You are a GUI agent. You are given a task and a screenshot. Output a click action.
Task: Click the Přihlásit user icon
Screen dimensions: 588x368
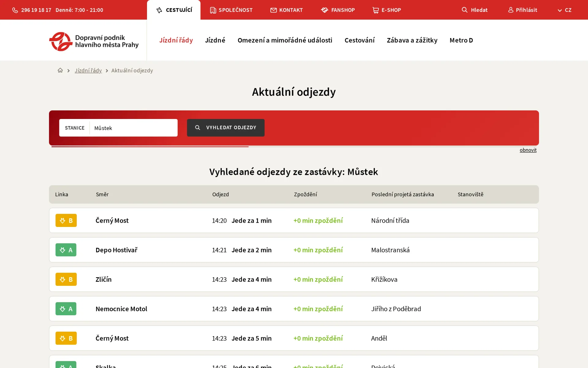[x=511, y=10]
